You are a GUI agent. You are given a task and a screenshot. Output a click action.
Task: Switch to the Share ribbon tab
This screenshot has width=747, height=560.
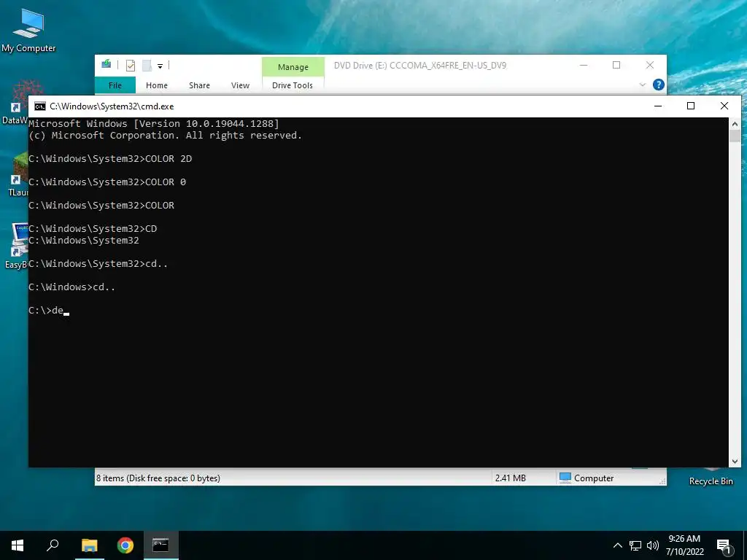click(x=199, y=85)
